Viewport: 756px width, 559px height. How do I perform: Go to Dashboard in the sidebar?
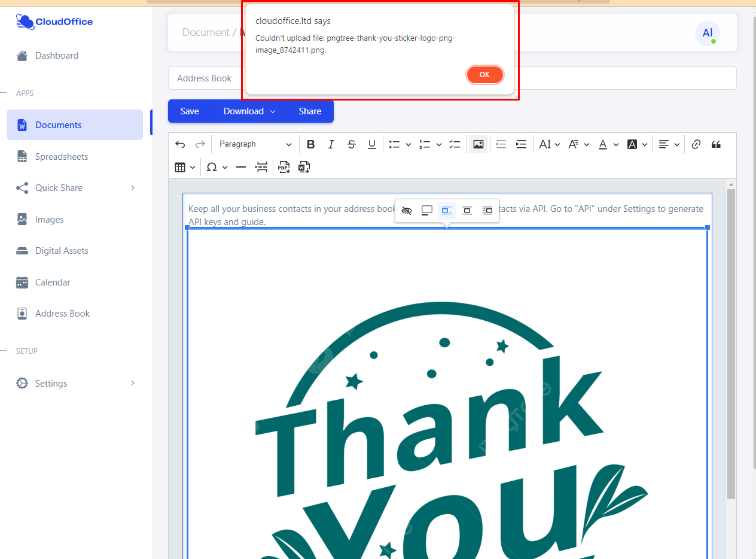point(57,56)
